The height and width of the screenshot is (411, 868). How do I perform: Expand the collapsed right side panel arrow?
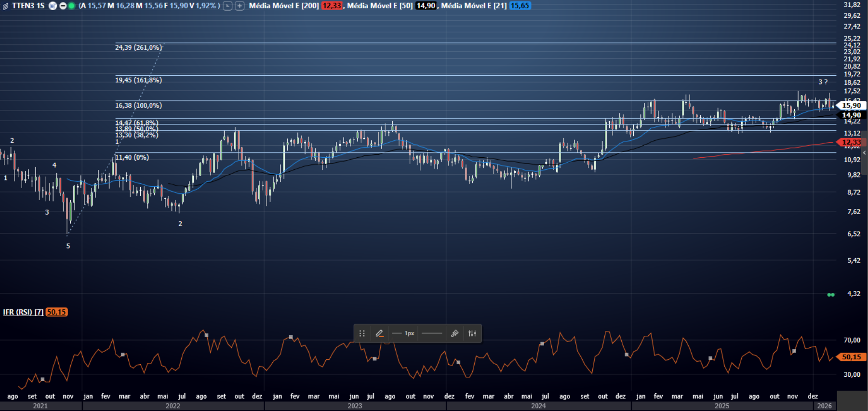[864, 152]
